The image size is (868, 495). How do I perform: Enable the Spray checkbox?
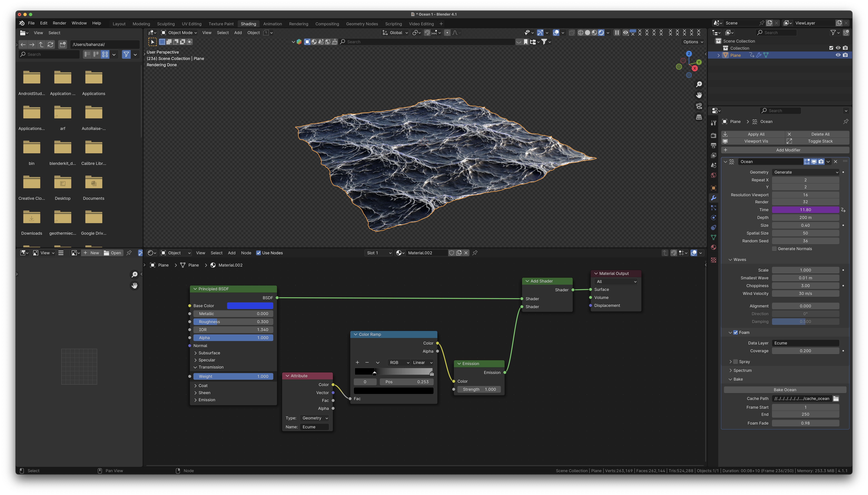coord(735,362)
